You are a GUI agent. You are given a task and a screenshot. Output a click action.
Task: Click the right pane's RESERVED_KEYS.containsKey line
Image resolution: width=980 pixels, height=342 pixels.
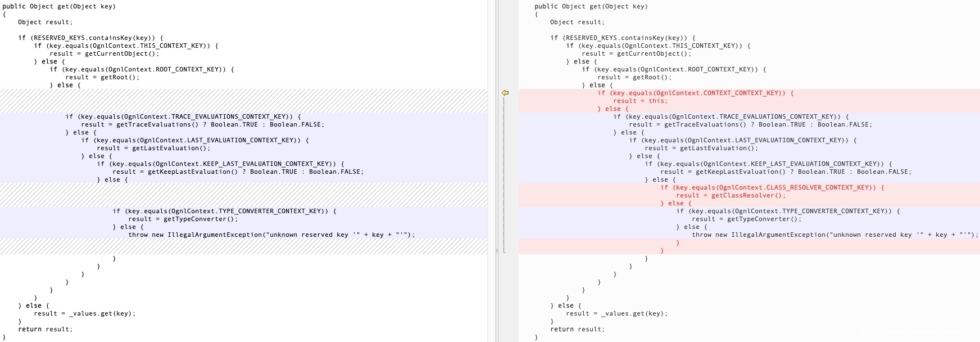pos(623,38)
